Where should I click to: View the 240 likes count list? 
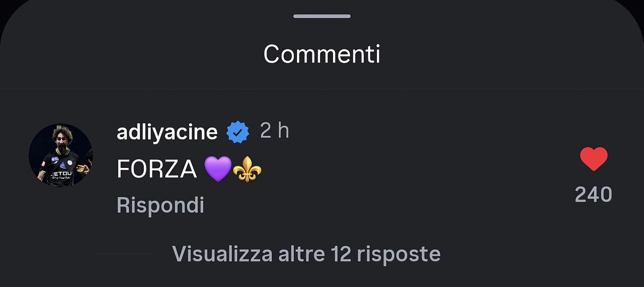(593, 195)
